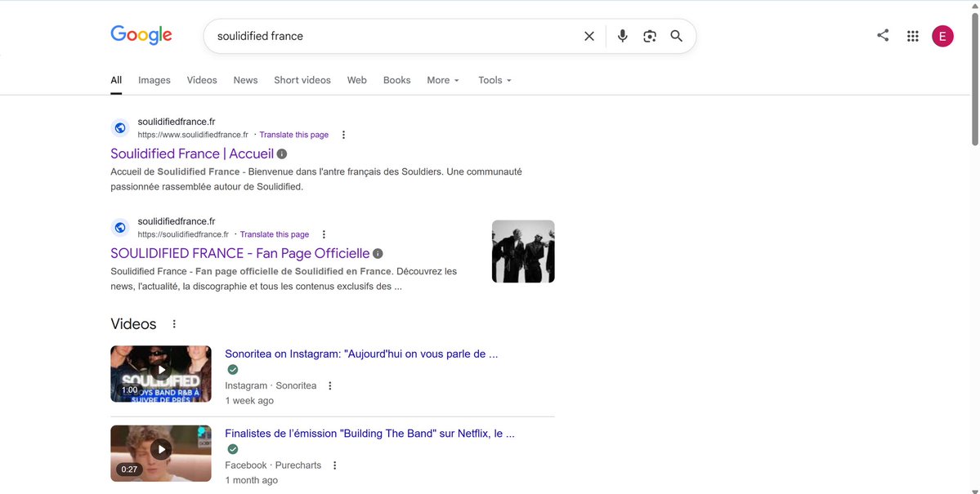
Task: Open SOULIDIFIED FRANCE - Fan Page Officielle link
Action: (240, 254)
